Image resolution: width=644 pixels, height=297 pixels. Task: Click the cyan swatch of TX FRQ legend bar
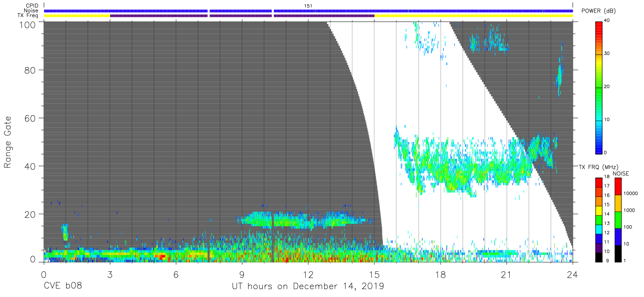(x=598, y=228)
